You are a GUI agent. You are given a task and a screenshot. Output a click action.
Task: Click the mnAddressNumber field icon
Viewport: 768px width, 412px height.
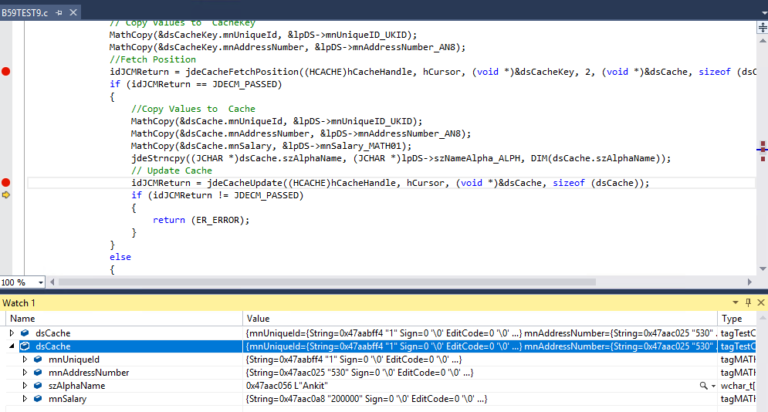coord(38,373)
